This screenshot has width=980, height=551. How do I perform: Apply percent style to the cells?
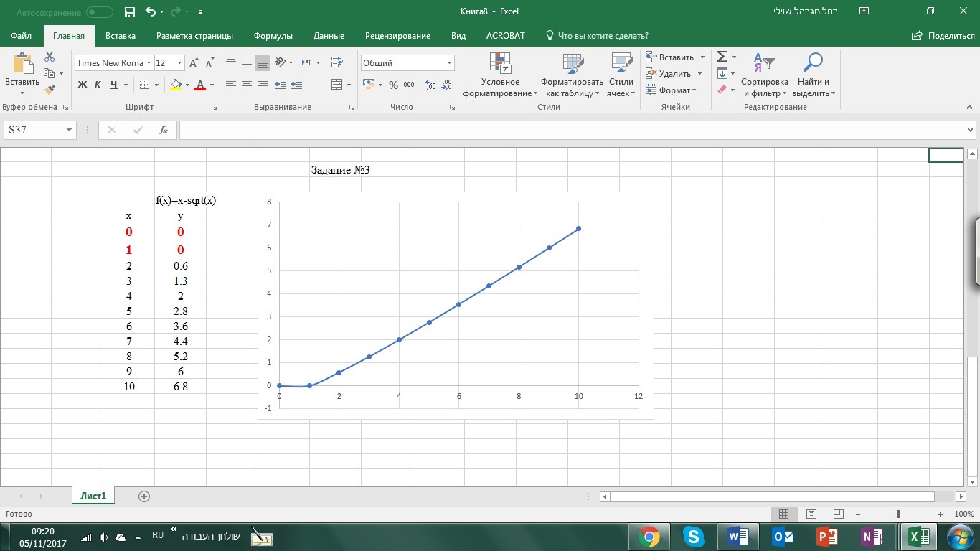(393, 85)
